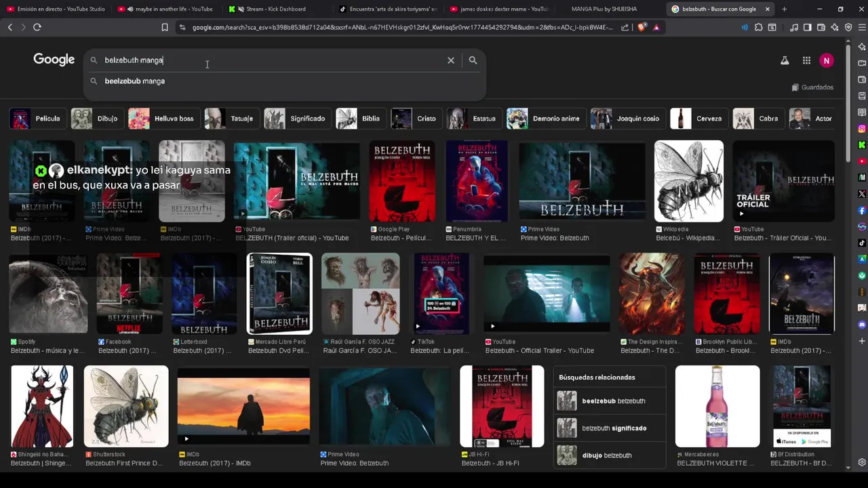Image resolution: width=868 pixels, height=488 pixels.
Task: Open the Wikipedia fly illustration thumbnail
Action: [x=688, y=181]
